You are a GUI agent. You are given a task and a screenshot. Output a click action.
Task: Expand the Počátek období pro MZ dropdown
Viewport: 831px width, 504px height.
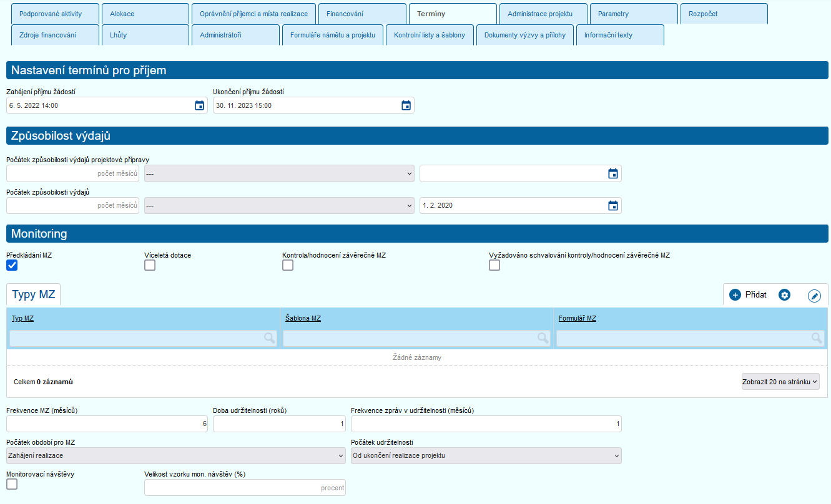click(x=175, y=455)
